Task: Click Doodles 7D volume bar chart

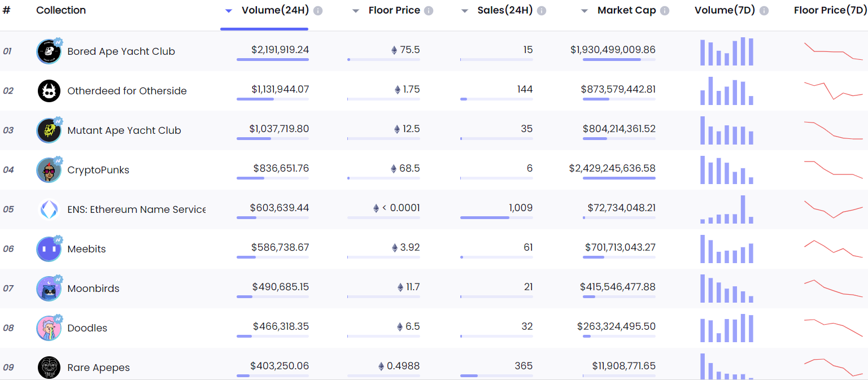Action: click(x=727, y=328)
